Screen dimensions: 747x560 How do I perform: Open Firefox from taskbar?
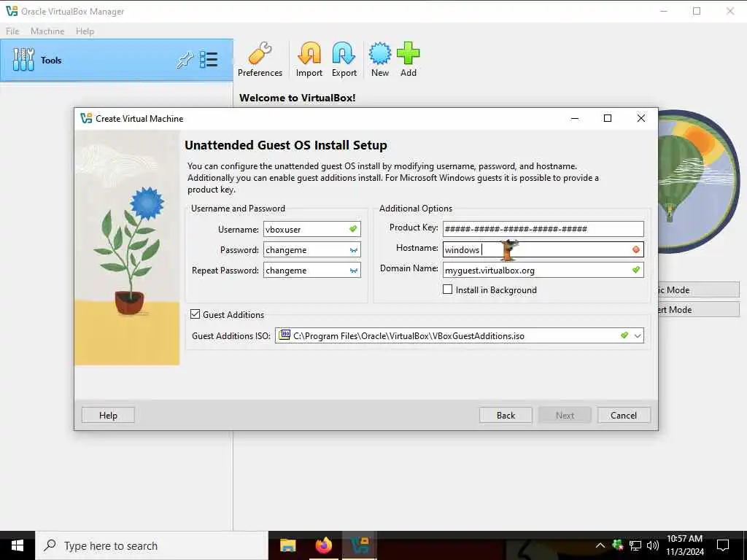tap(323, 545)
